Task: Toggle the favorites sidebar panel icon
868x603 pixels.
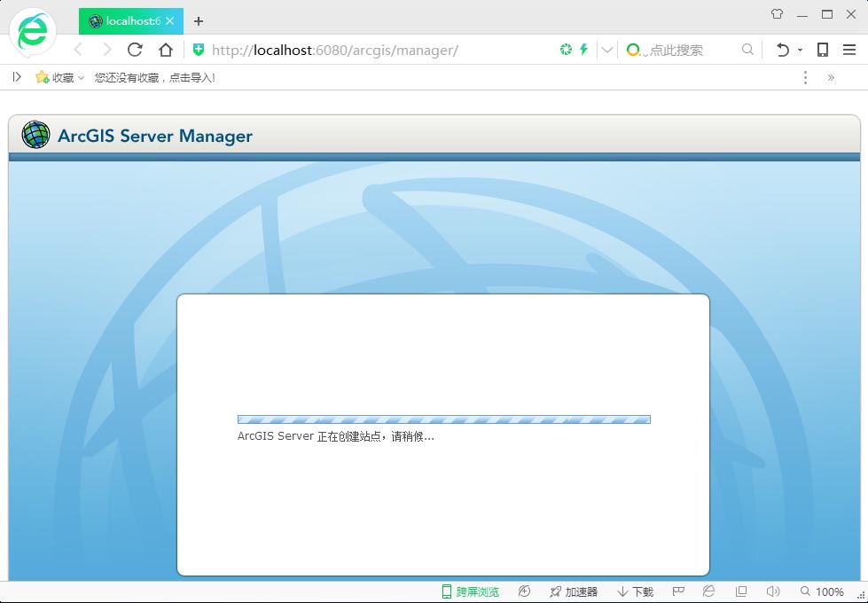Action: pyautogui.click(x=17, y=77)
